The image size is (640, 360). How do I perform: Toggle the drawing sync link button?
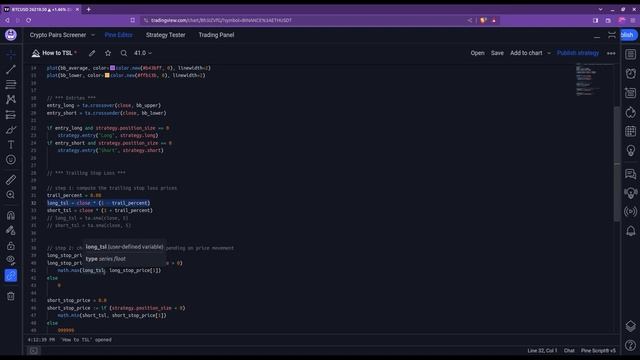[11, 276]
